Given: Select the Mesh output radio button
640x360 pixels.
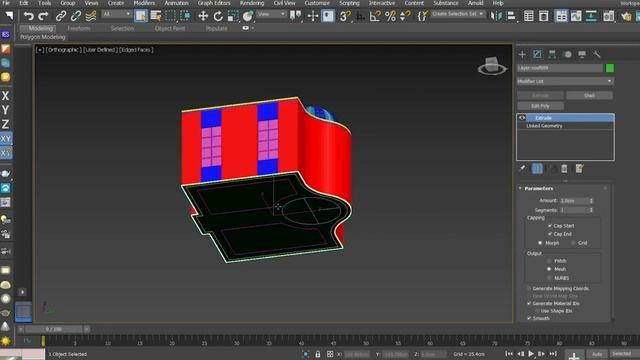Looking at the screenshot, I should (x=549, y=269).
